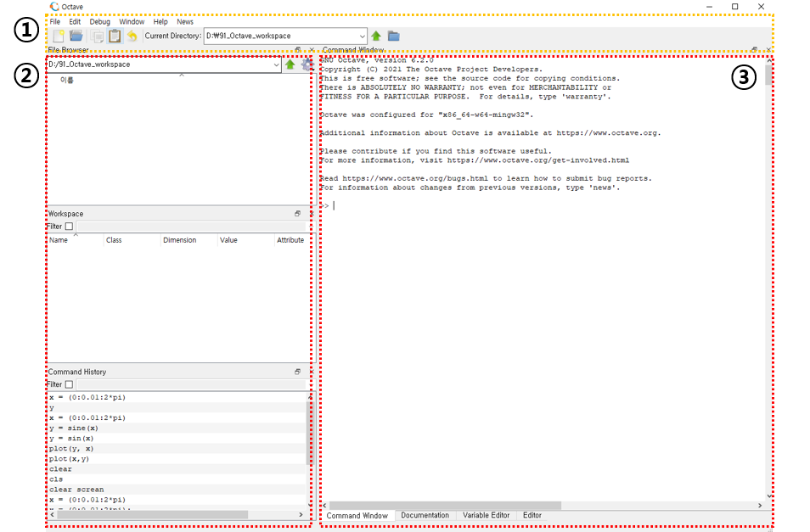810x532 pixels.
Task: Open the News menu
Action: pyautogui.click(x=185, y=22)
